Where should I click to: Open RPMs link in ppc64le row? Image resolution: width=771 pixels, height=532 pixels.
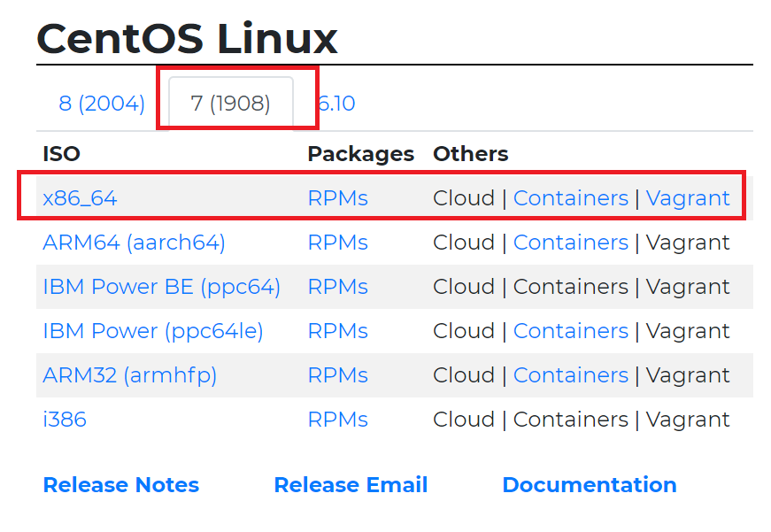[x=338, y=331]
